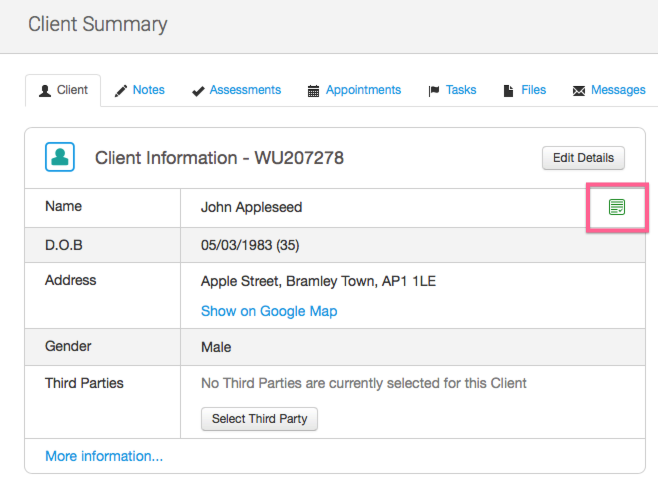Click the document icon on the Files tab
The image size is (658, 486).
[x=509, y=91]
